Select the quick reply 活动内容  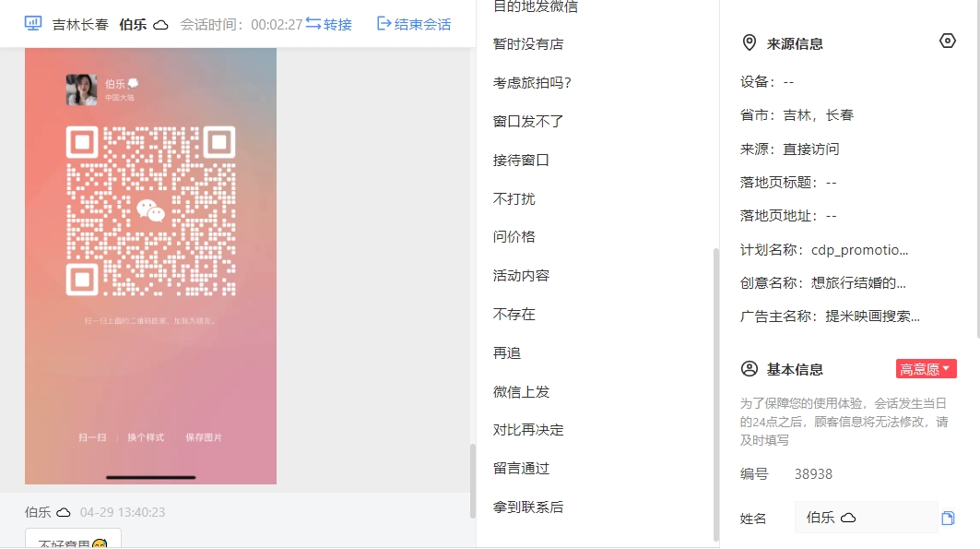click(521, 276)
